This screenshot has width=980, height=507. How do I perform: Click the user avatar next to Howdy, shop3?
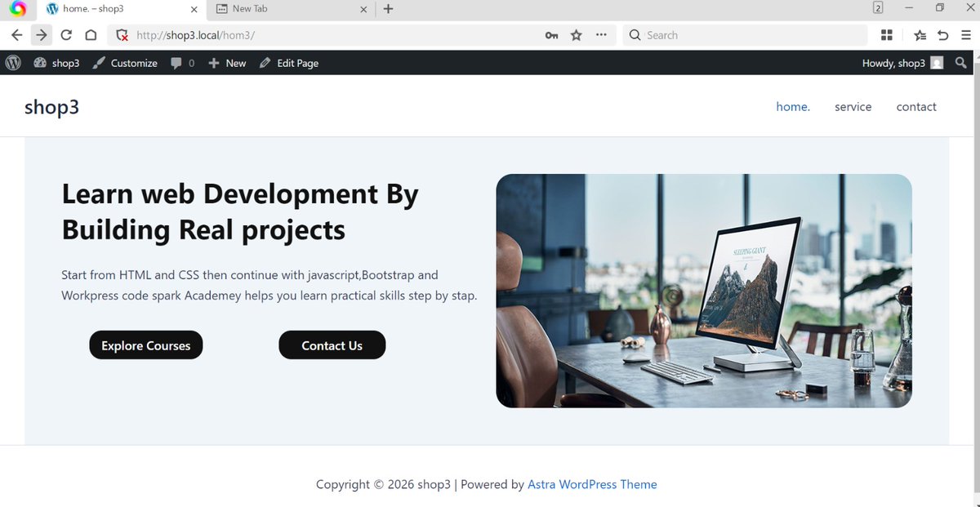[x=937, y=63]
